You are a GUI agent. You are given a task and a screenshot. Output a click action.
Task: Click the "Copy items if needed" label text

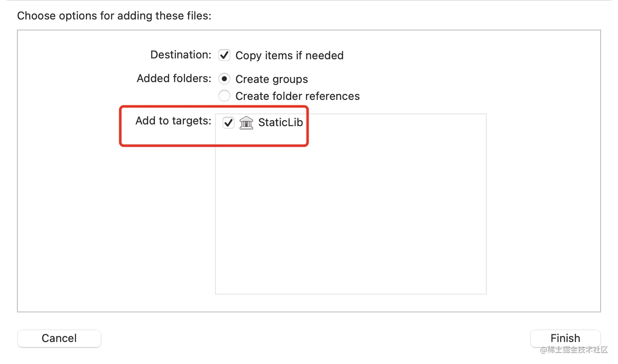[289, 55]
